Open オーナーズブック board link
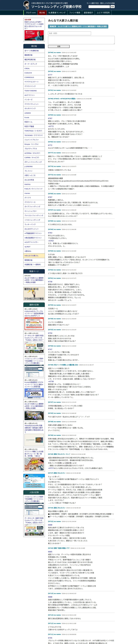Image resolution: width=138 pixels, height=644 pixels. [x=34, y=64]
